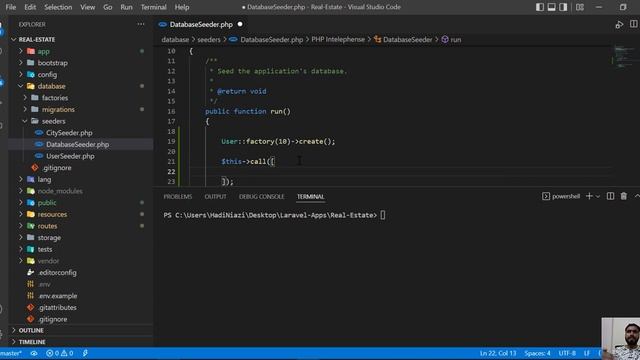640x360 pixels.
Task: Click the Run file icon above the editor
Action: (619, 24)
